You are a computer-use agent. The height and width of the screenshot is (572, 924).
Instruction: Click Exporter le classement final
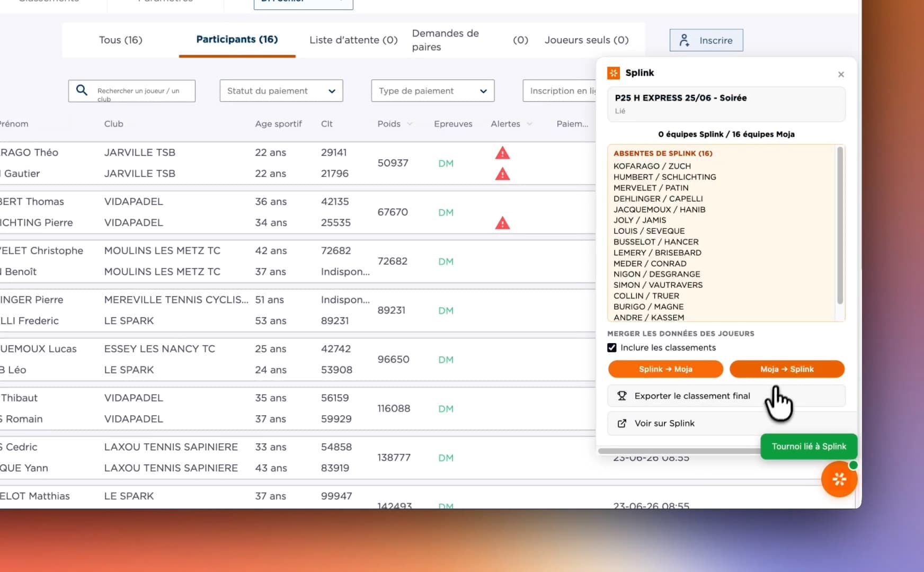(x=726, y=396)
